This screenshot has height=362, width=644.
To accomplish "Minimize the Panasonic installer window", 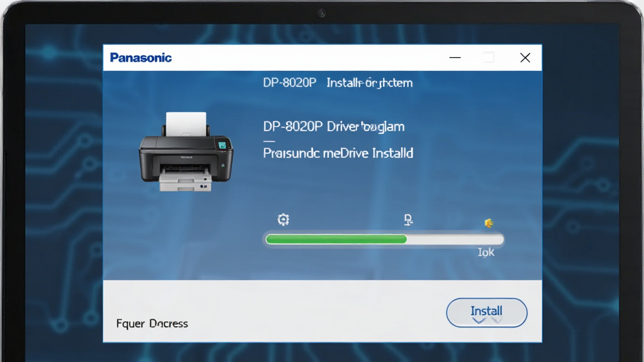I will [x=455, y=58].
